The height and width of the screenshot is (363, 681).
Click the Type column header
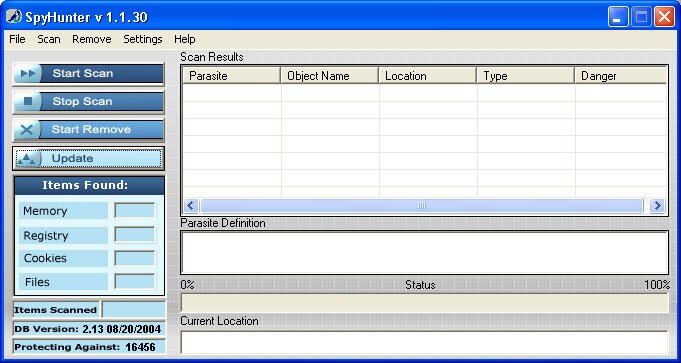[x=526, y=76]
